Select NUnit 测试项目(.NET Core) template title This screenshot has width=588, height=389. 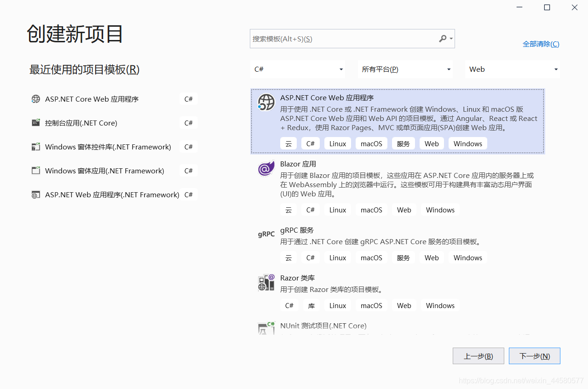(x=323, y=326)
